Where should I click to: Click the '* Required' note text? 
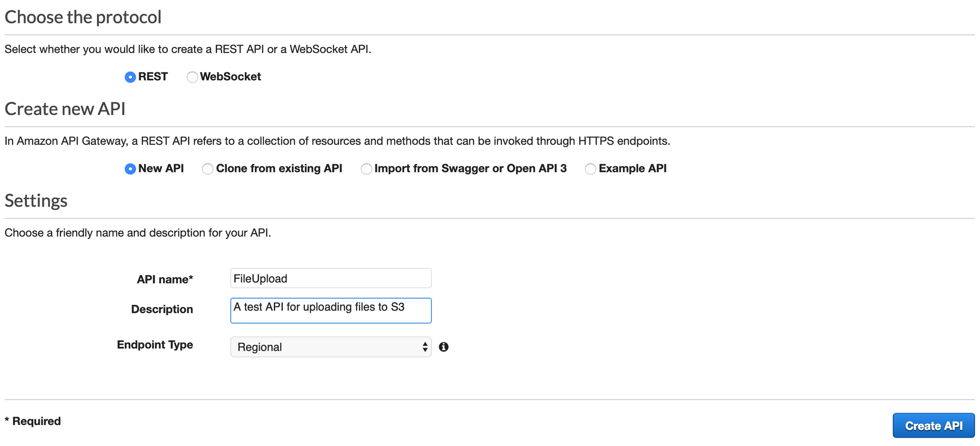coord(33,421)
